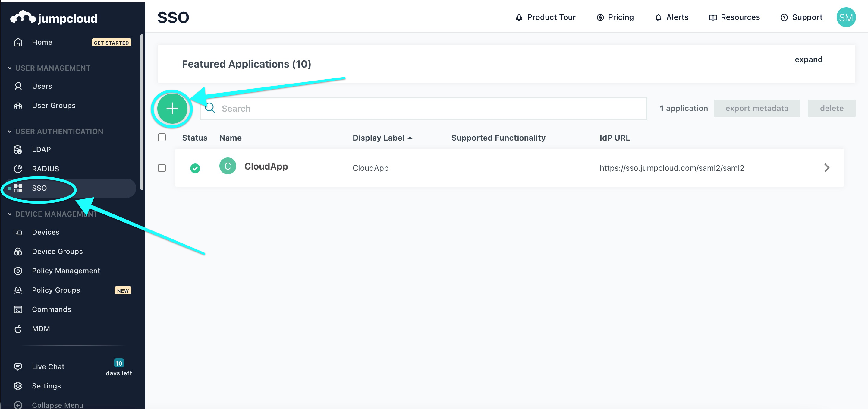Click the LDAP database icon
This screenshot has width=868, height=409.
(x=18, y=150)
